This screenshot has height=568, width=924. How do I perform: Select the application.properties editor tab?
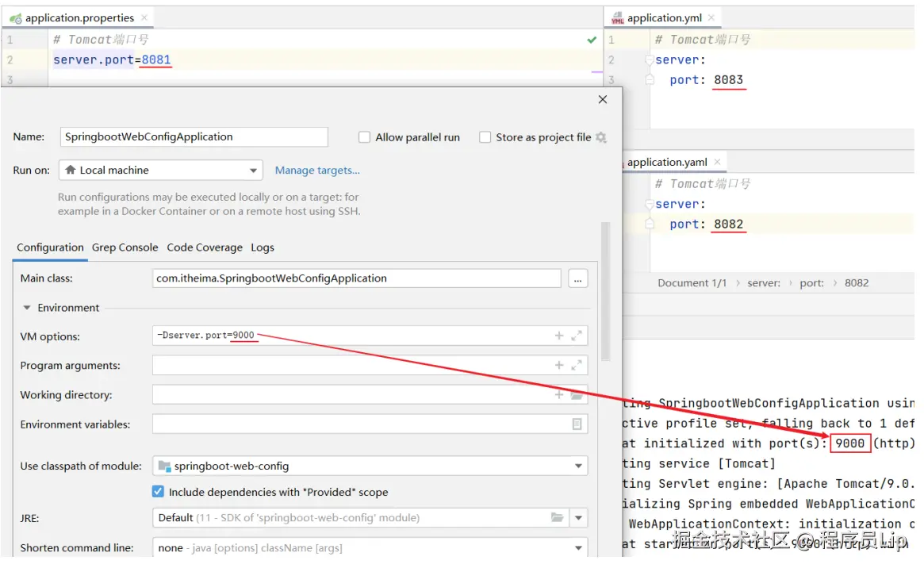[x=79, y=18]
